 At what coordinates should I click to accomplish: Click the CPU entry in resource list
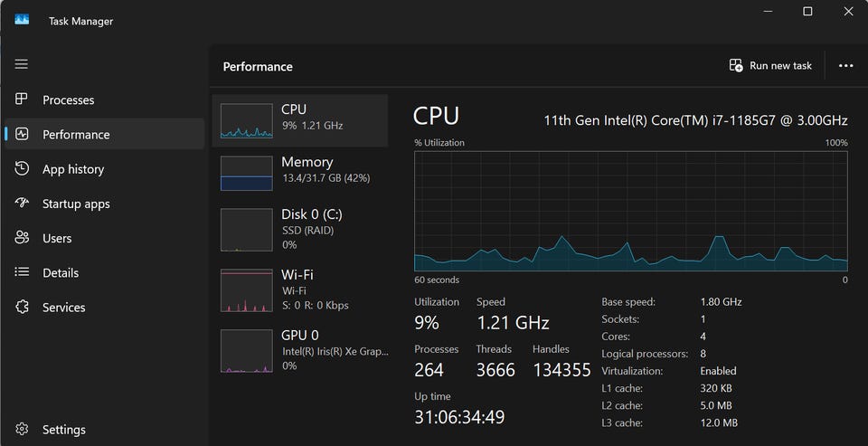point(299,121)
